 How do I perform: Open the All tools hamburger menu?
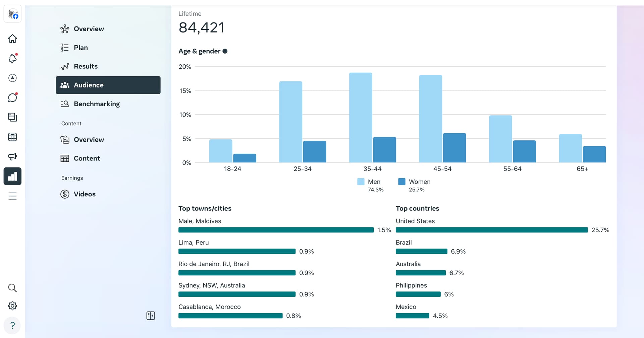(x=12, y=196)
